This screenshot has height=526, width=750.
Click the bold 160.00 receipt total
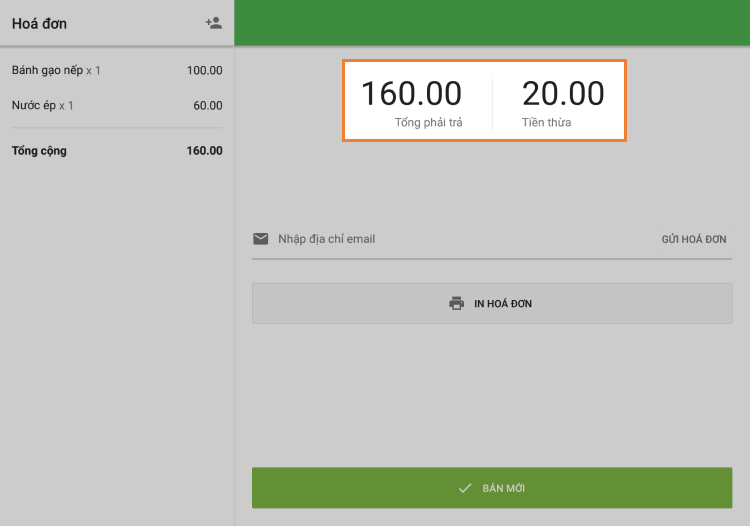point(204,151)
